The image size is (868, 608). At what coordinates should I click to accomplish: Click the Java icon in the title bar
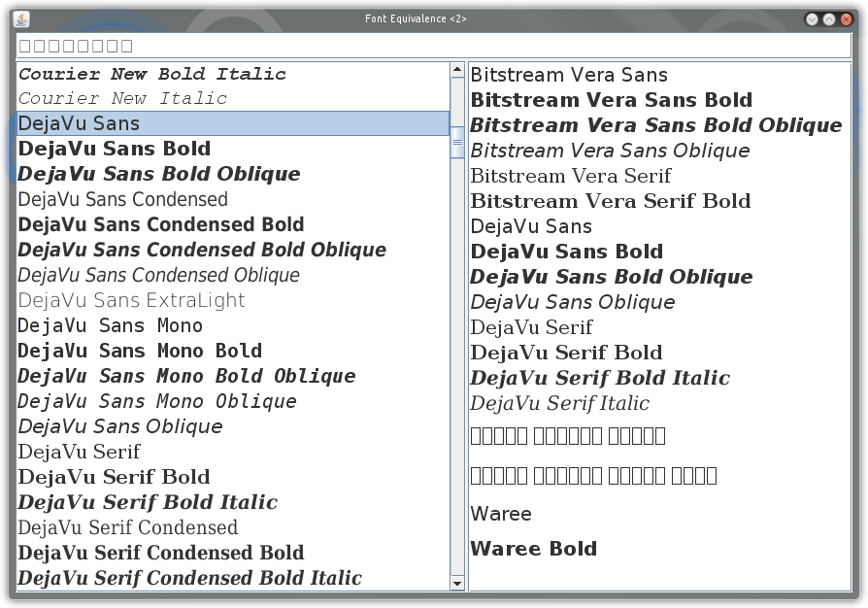[x=21, y=18]
